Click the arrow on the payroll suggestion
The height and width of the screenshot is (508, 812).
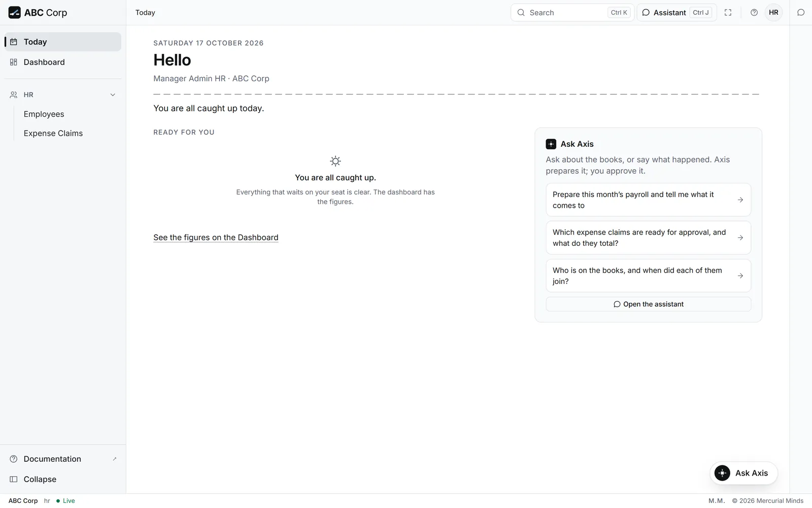point(740,200)
